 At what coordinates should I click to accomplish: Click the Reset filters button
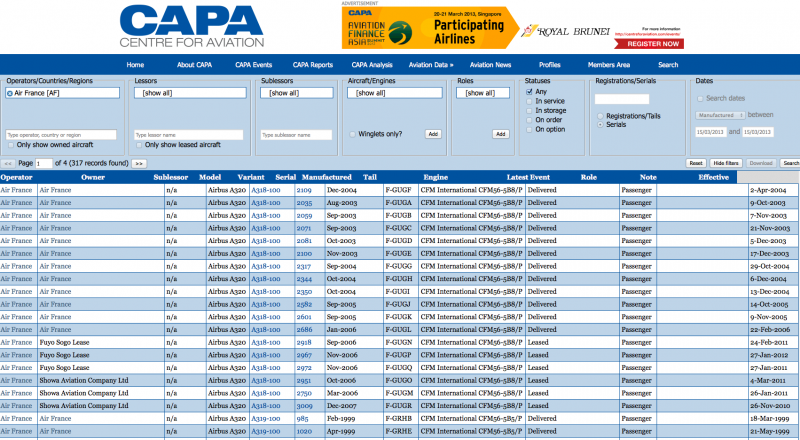pos(696,163)
